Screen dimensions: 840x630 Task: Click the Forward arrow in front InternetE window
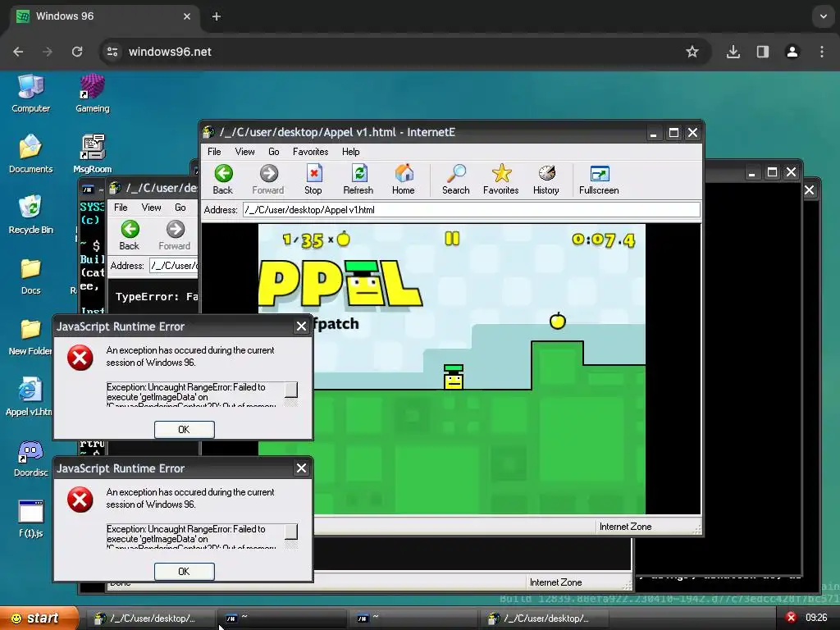tap(268, 180)
